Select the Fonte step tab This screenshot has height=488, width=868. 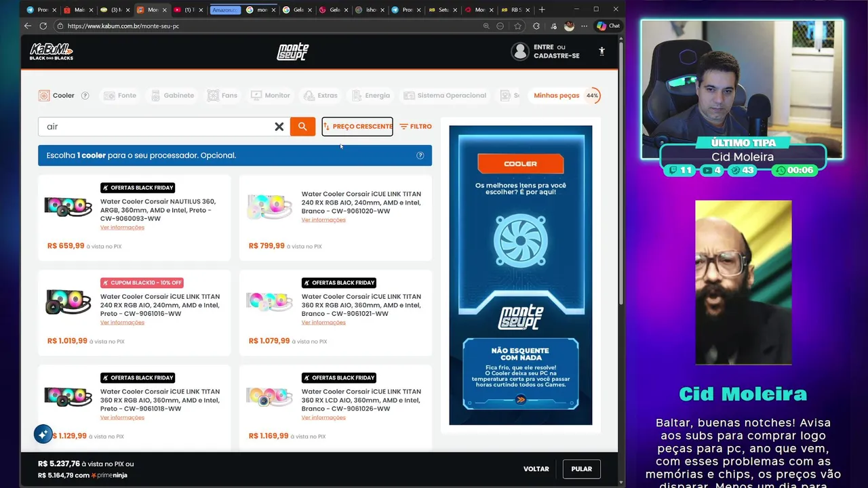[x=120, y=96]
